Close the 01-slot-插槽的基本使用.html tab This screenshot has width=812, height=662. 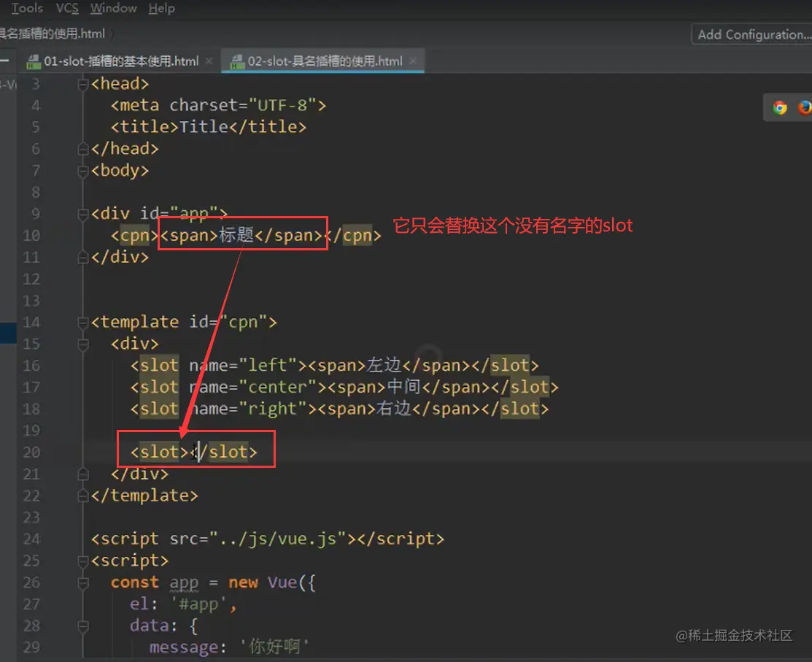pyautogui.click(x=209, y=61)
